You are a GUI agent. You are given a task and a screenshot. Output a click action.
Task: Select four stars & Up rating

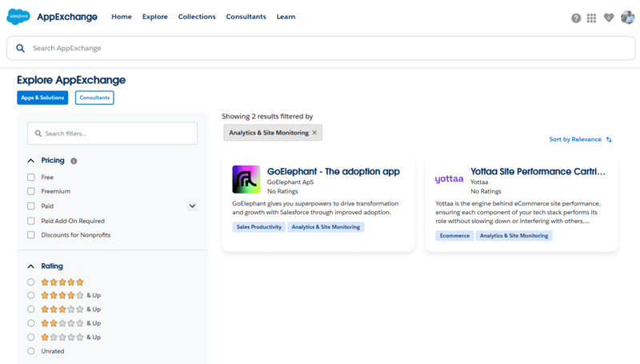click(x=31, y=295)
